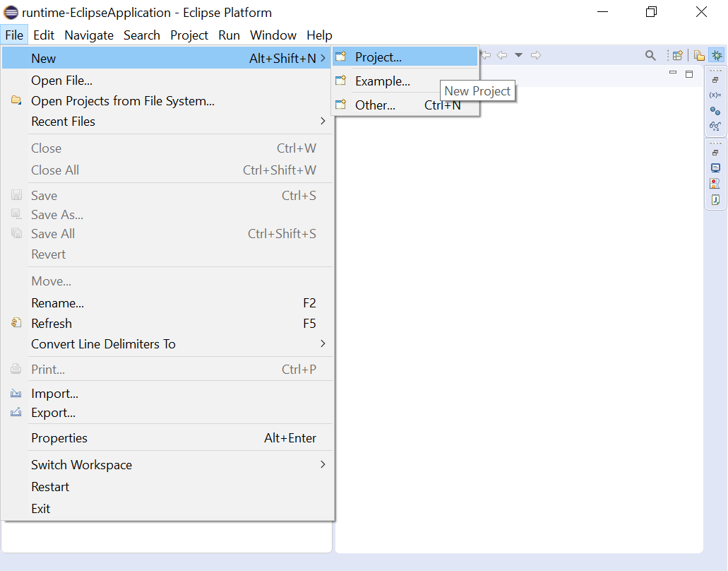Screen dimensions: 728x571
Task: Open the New wizard toolbar icon
Action: click(x=676, y=54)
